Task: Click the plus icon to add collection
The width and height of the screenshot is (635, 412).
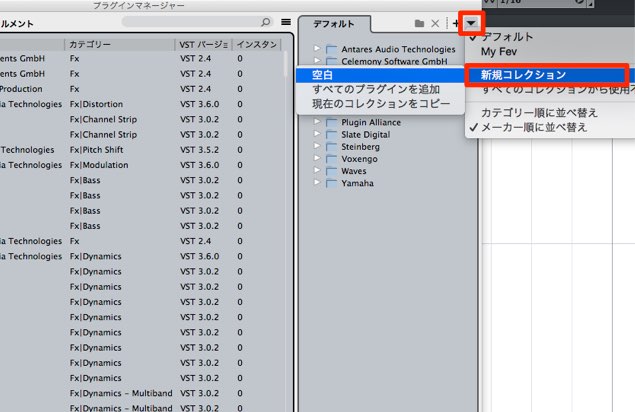Action: (456, 23)
